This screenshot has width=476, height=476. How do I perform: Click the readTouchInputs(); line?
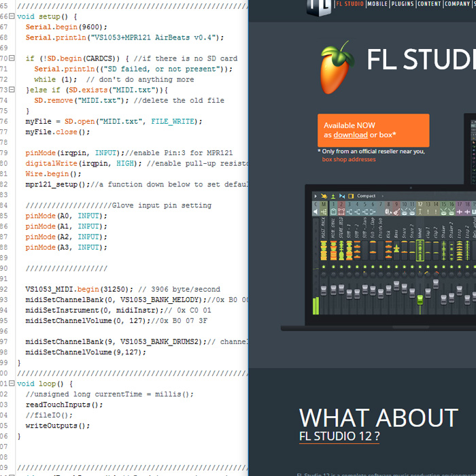coord(64,405)
